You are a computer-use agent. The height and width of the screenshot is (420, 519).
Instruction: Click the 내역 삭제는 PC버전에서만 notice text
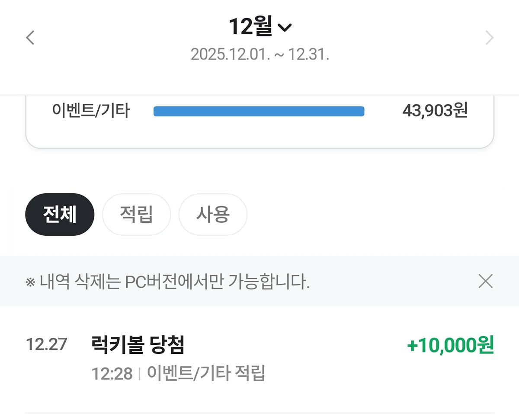pyautogui.click(x=175, y=282)
